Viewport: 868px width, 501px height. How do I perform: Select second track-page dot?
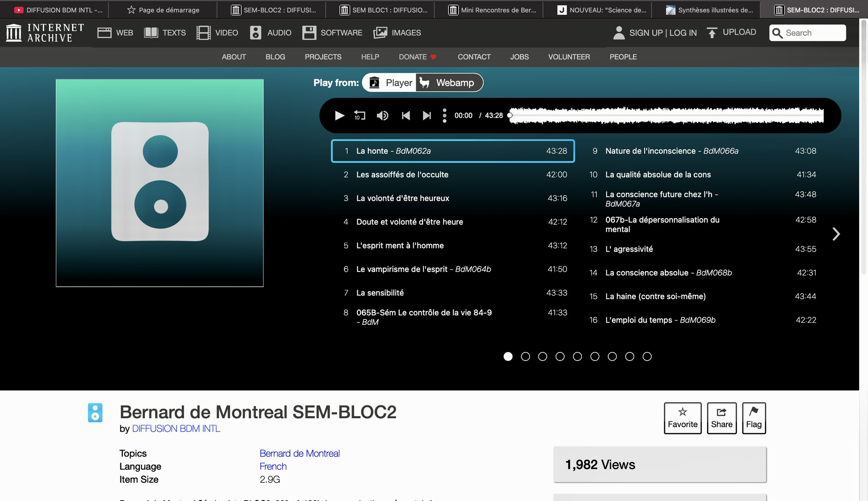[525, 356]
